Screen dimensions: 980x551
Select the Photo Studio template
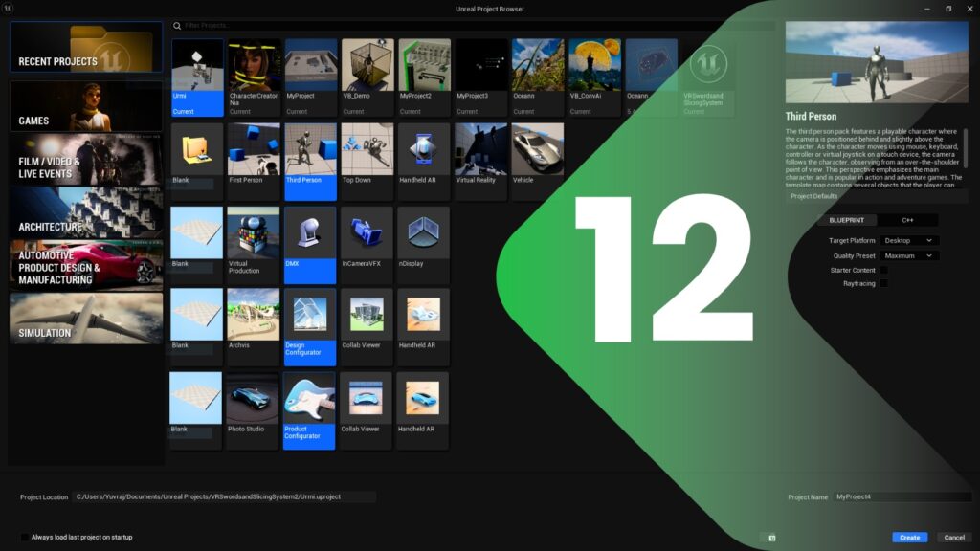(253, 410)
